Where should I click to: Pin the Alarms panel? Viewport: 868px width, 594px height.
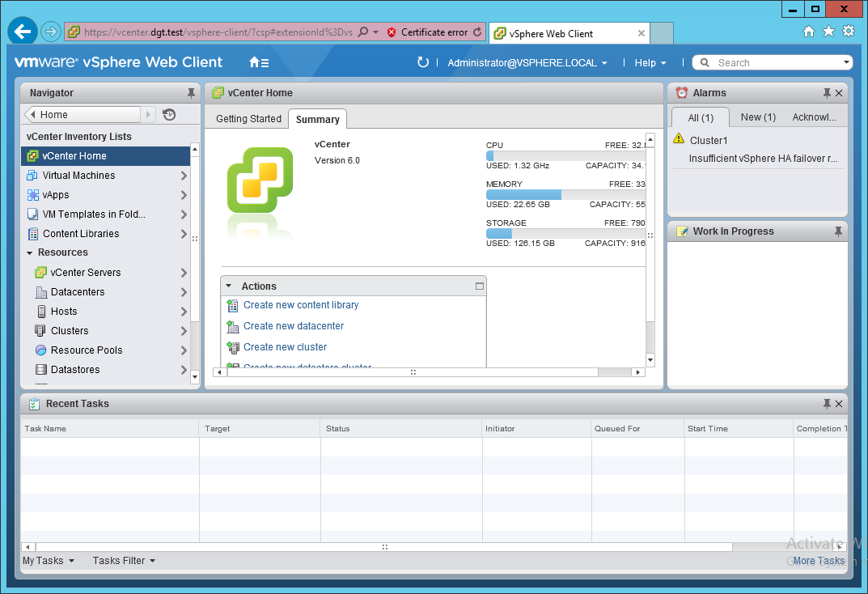point(827,93)
